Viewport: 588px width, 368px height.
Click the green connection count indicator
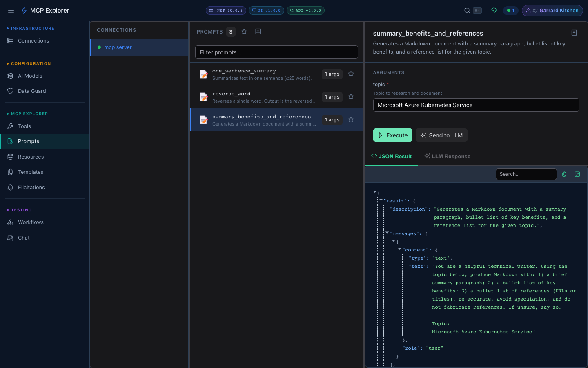coord(511,10)
